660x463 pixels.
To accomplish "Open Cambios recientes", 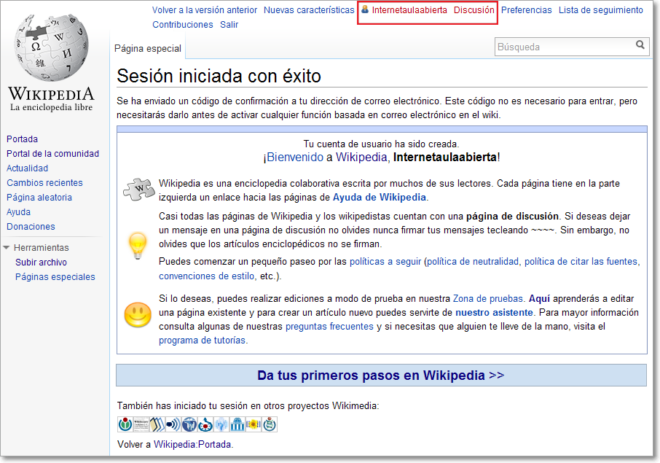I will click(x=44, y=183).
